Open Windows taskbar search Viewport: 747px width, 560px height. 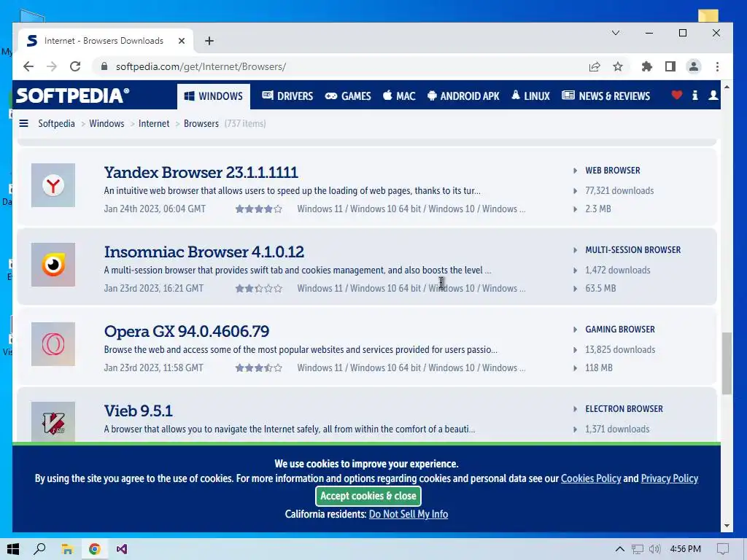click(39, 549)
